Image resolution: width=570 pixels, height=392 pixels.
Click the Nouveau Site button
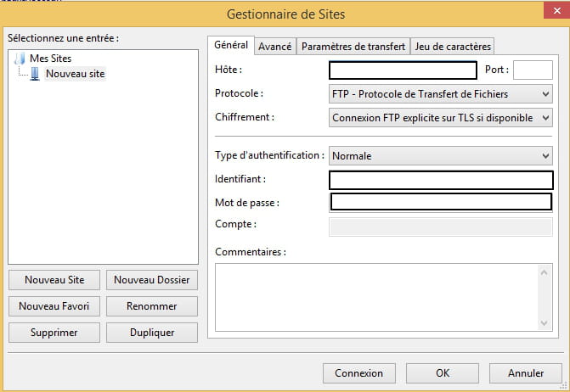(54, 280)
